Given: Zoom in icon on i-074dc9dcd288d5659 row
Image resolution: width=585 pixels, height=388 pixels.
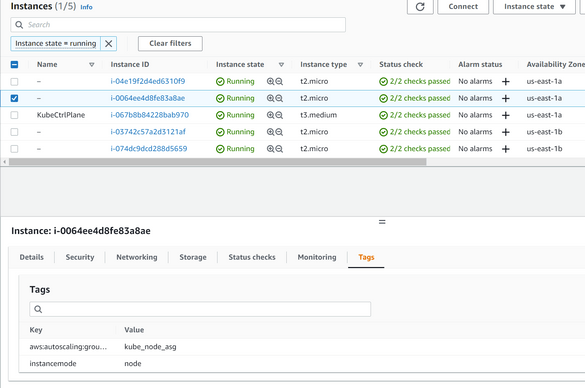Looking at the screenshot, I should [270, 149].
